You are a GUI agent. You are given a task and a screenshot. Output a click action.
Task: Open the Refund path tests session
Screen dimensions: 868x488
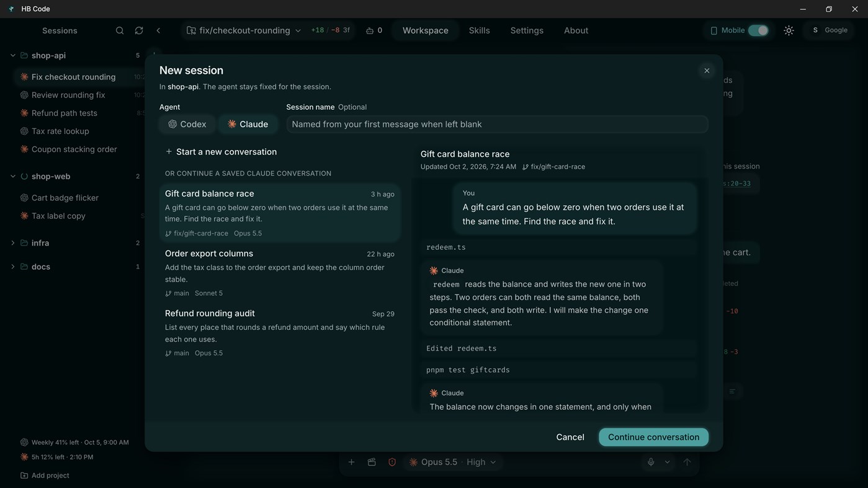coord(78,113)
